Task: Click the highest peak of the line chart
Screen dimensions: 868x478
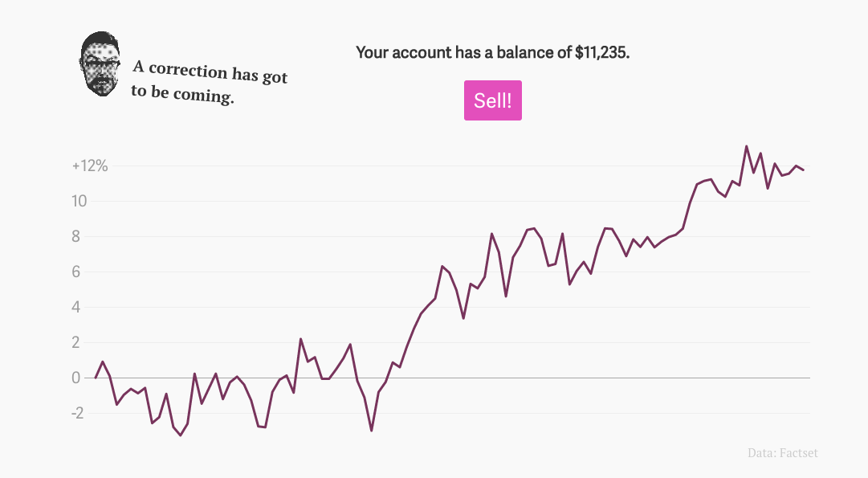Action: point(746,146)
